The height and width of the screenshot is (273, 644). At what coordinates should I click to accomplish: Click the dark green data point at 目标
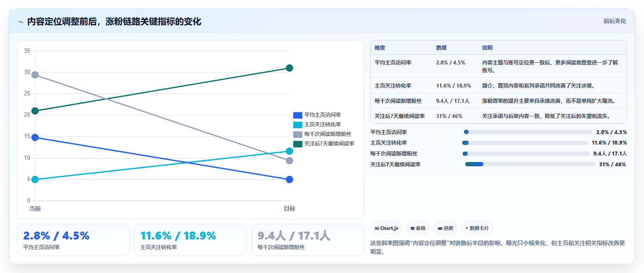[289, 68]
